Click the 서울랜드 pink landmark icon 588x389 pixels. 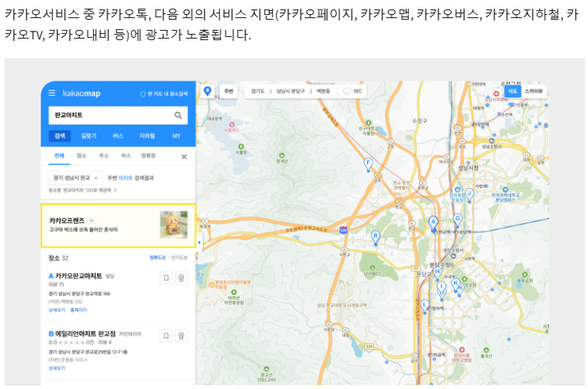tap(232, 124)
